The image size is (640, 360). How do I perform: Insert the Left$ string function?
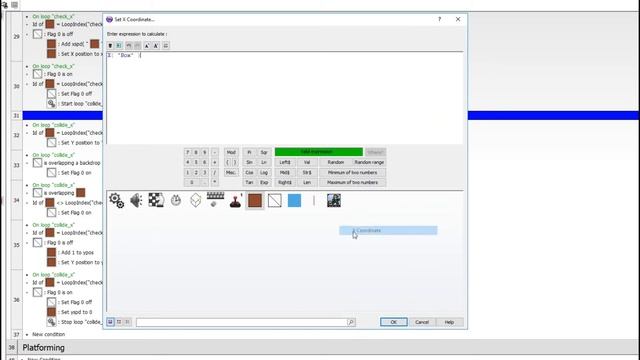[x=285, y=162]
